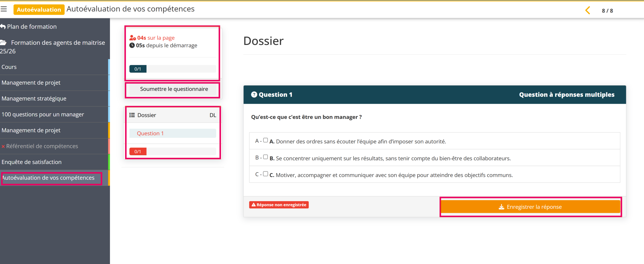
Task: Click the red X icon beside Référentiel
Action: click(x=3, y=146)
